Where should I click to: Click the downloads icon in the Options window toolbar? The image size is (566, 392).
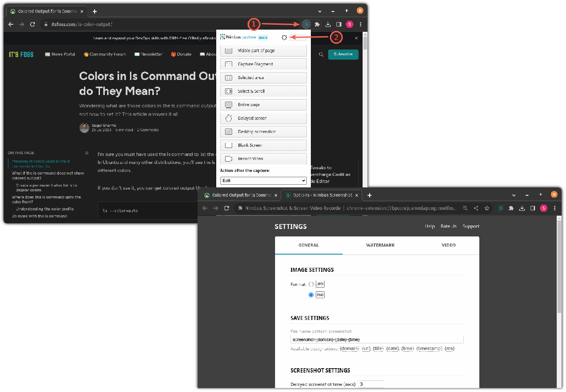522,208
